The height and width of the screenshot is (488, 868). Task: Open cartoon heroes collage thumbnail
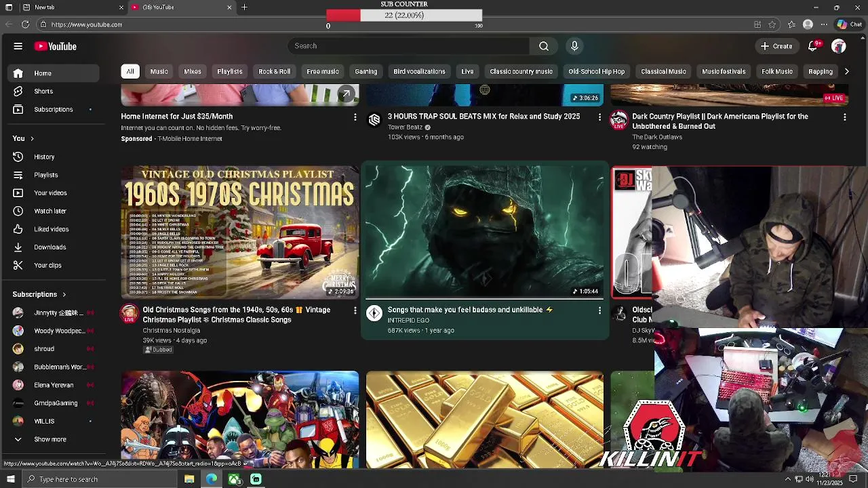(240, 420)
